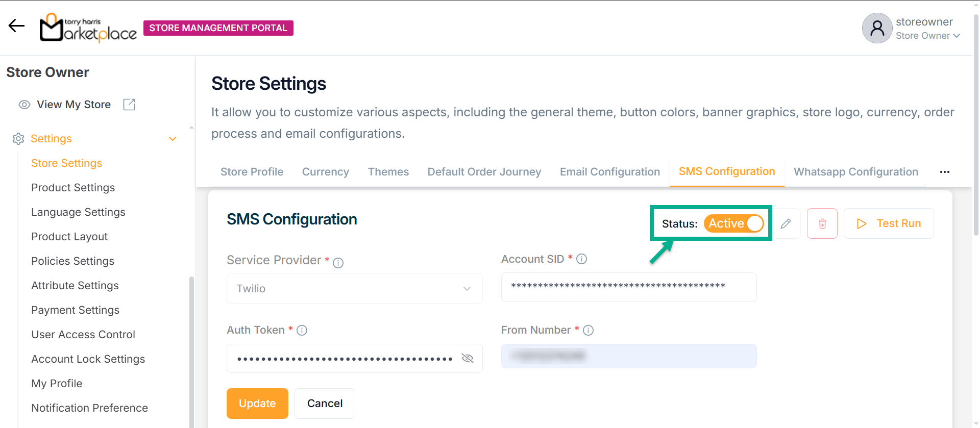Open the Twilio service provider dropdown
980x428 pixels.
click(x=354, y=289)
